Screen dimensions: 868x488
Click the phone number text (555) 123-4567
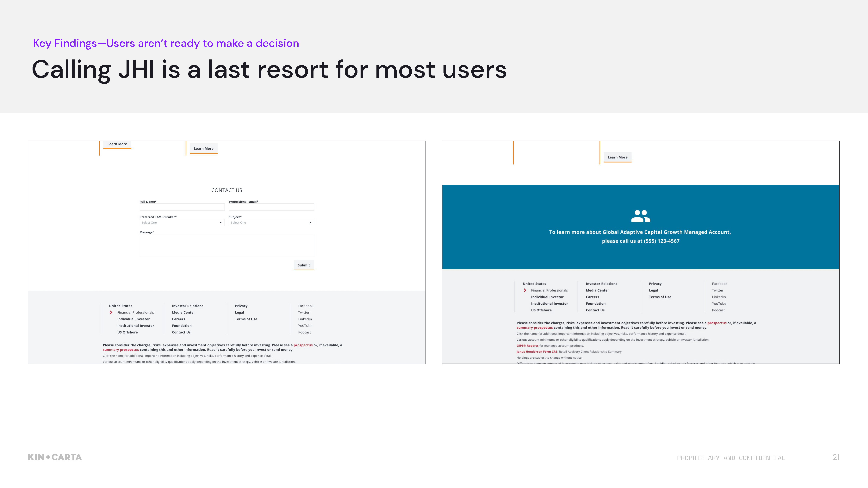pos(661,241)
